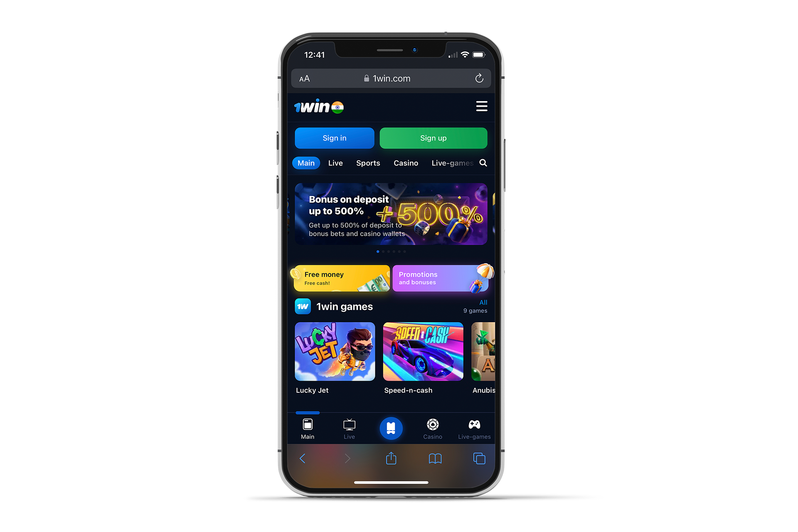Tap the Main navigation icon
798x532 pixels.
pos(307,429)
